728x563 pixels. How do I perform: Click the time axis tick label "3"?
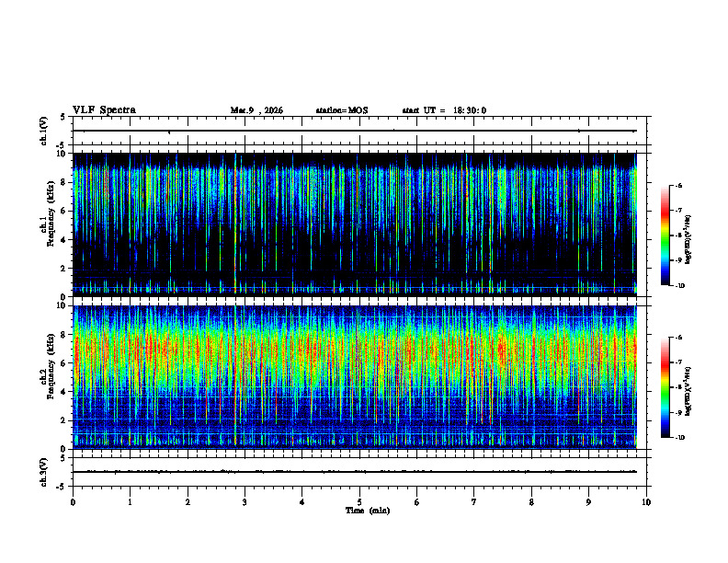pyautogui.click(x=245, y=502)
